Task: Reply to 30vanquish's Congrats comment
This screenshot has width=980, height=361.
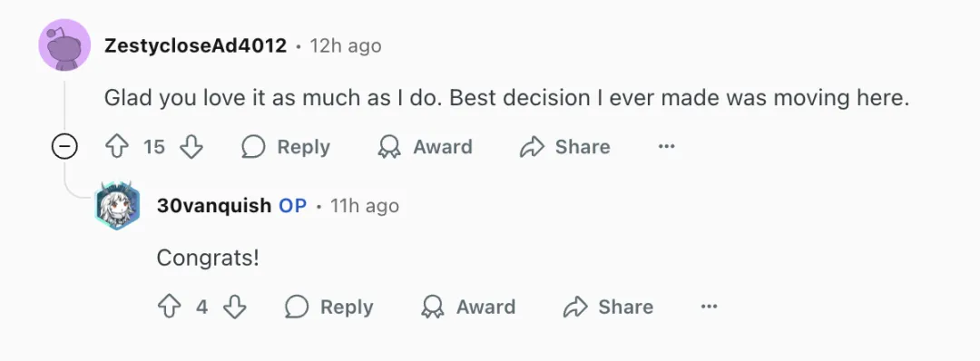Action: [329, 307]
